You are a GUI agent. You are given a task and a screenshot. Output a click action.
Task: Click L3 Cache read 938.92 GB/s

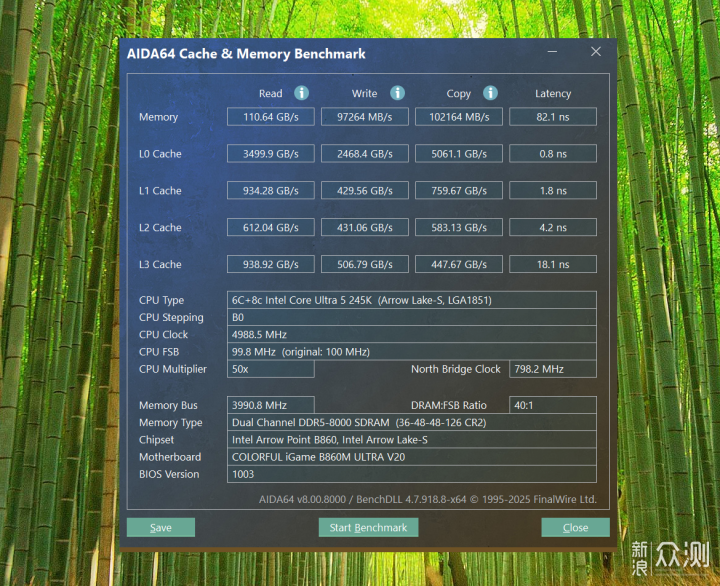click(271, 264)
